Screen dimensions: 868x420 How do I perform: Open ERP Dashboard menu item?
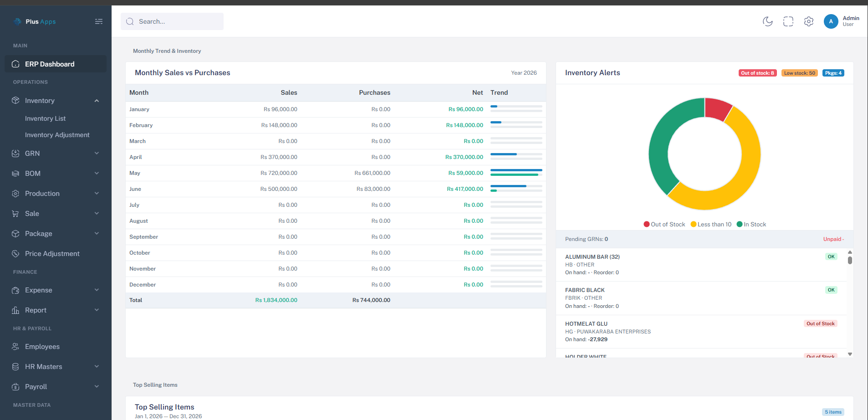[56, 64]
